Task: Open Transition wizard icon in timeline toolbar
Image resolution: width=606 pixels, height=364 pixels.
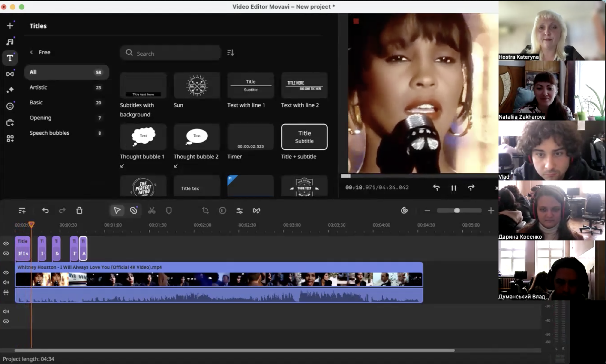Action: coord(256,210)
